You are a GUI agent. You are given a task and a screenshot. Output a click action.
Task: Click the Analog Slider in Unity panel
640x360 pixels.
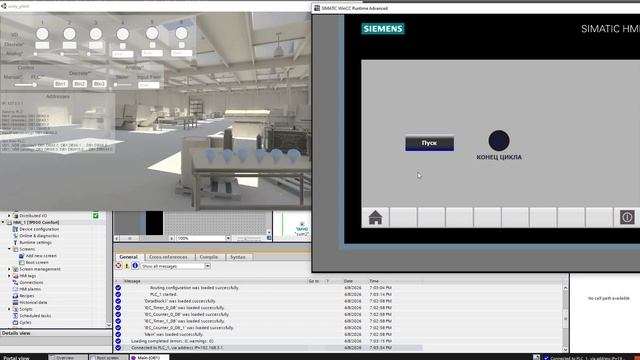[122, 84]
